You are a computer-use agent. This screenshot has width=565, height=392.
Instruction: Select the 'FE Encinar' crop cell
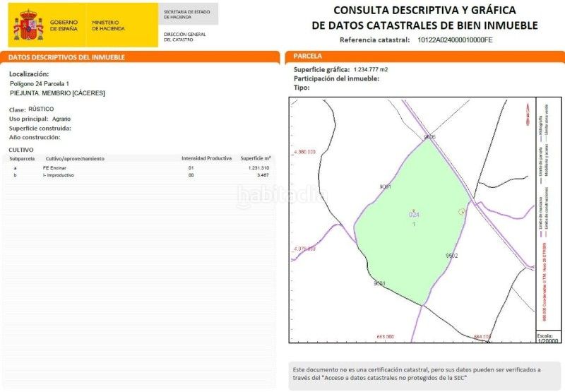tap(54, 168)
